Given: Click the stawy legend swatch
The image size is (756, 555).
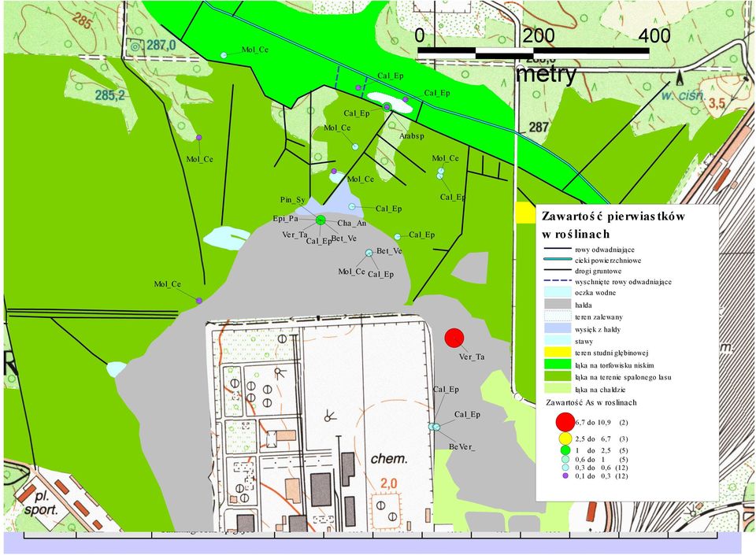Looking at the screenshot, I should point(558,341).
